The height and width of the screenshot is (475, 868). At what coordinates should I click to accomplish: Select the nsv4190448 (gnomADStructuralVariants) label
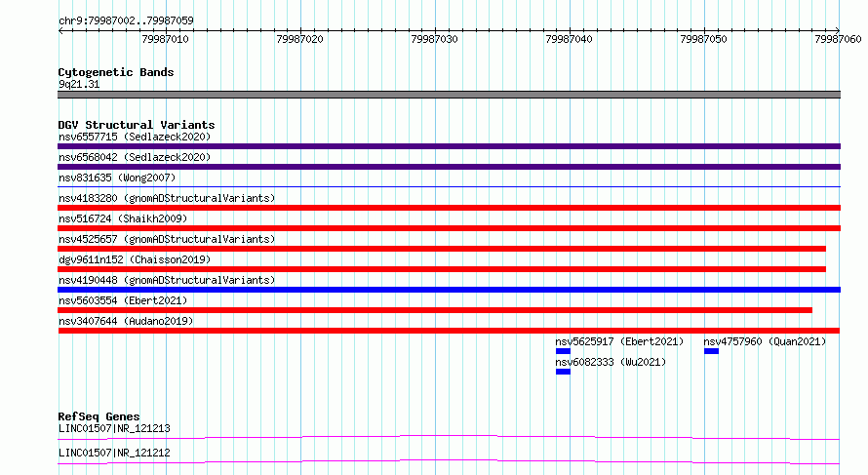[x=167, y=280]
